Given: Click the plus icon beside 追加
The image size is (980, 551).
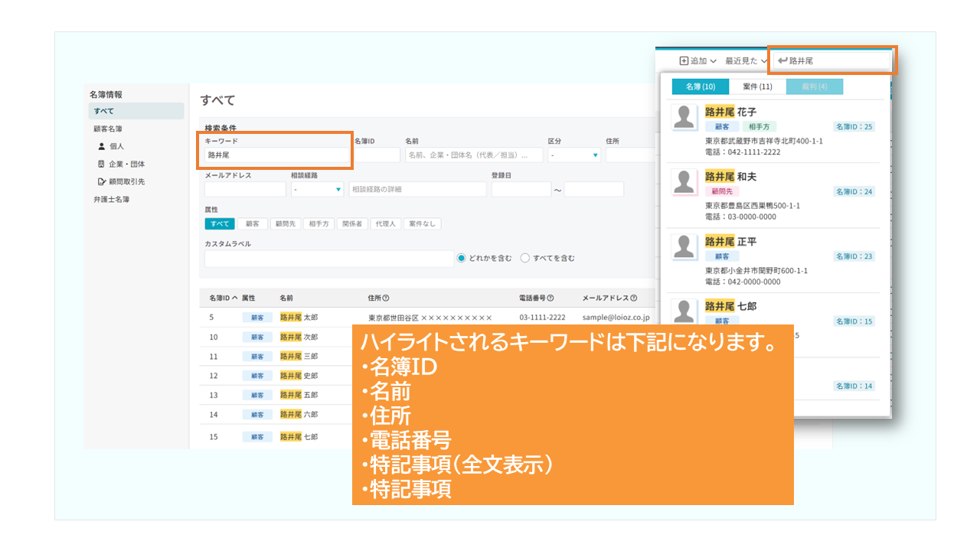Looking at the screenshot, I should 684,60.
